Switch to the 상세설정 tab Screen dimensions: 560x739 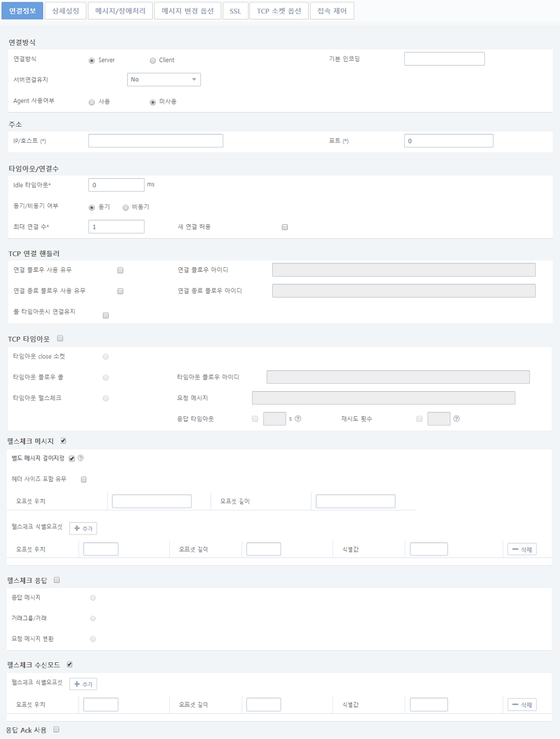66,11
